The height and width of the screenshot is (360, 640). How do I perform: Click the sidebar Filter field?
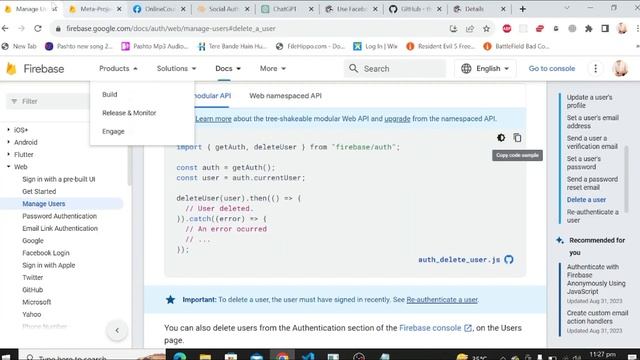coord(48,101)
